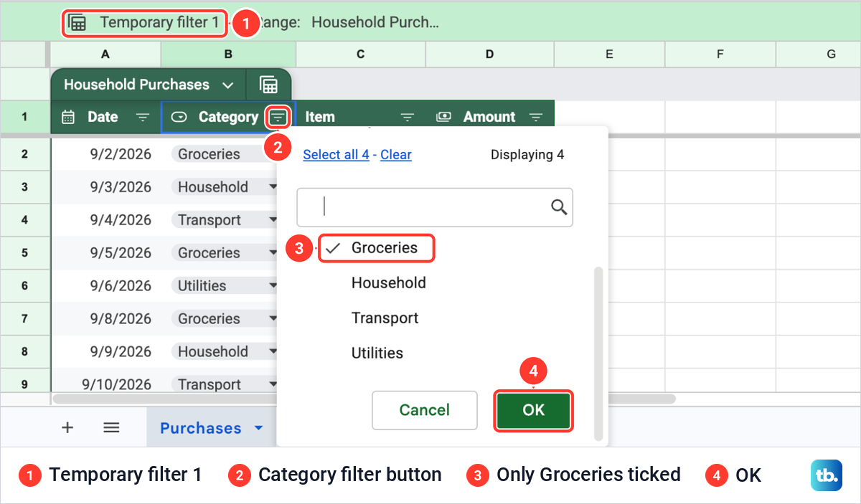861x504 pixels.
Task: Click the 9/2/2026 date cell
Action: point(106,154)
